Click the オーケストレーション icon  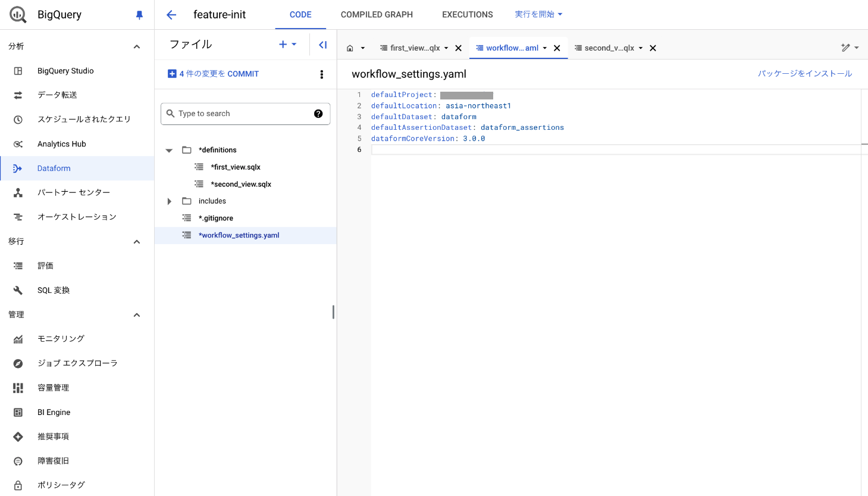click(18, 217)
